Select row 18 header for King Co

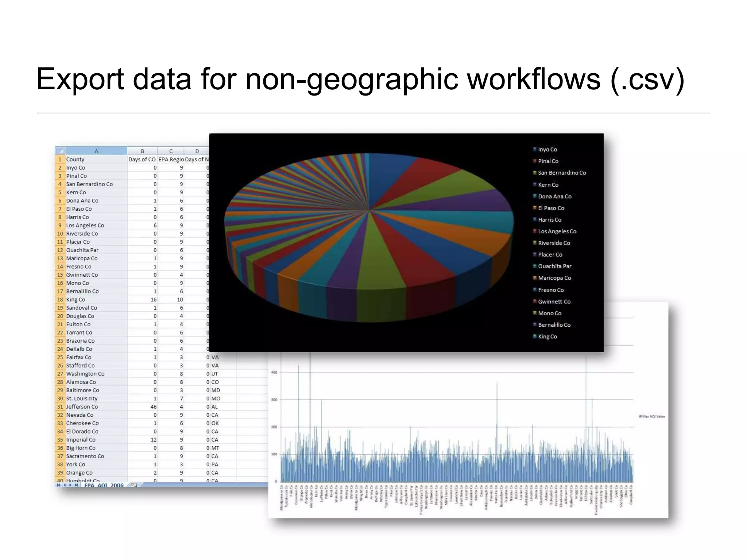[60, 300]
